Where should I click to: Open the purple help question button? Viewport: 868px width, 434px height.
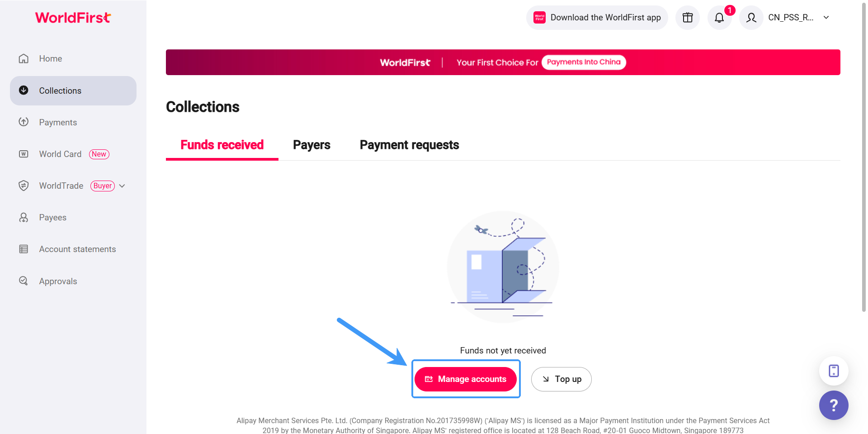pyautogui.click(x=834, y=405)
